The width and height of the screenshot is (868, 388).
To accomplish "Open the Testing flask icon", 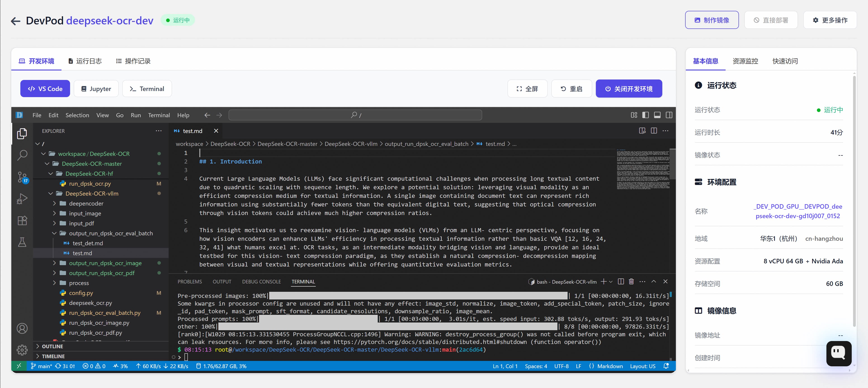I will click(x=22, y=242).
